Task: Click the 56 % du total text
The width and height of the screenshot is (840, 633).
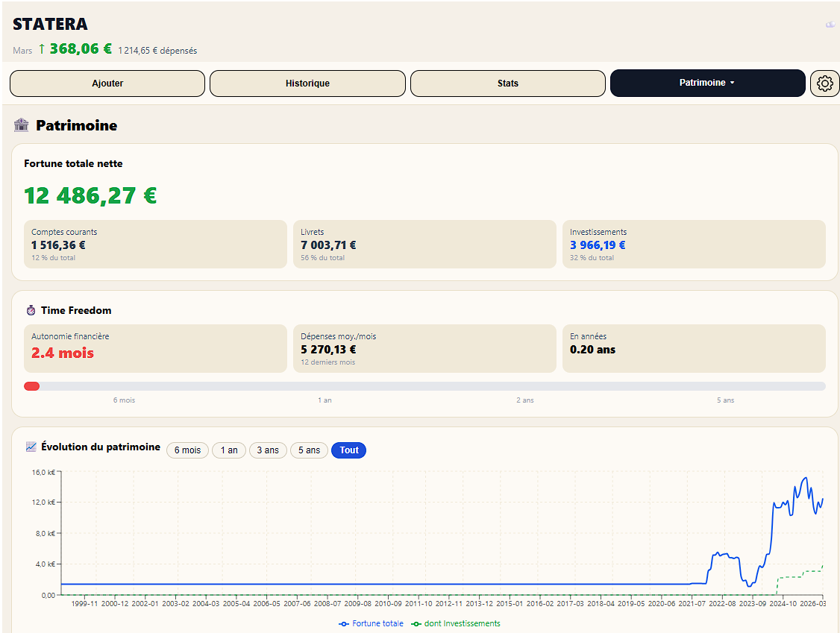Action: pos(322,258)
